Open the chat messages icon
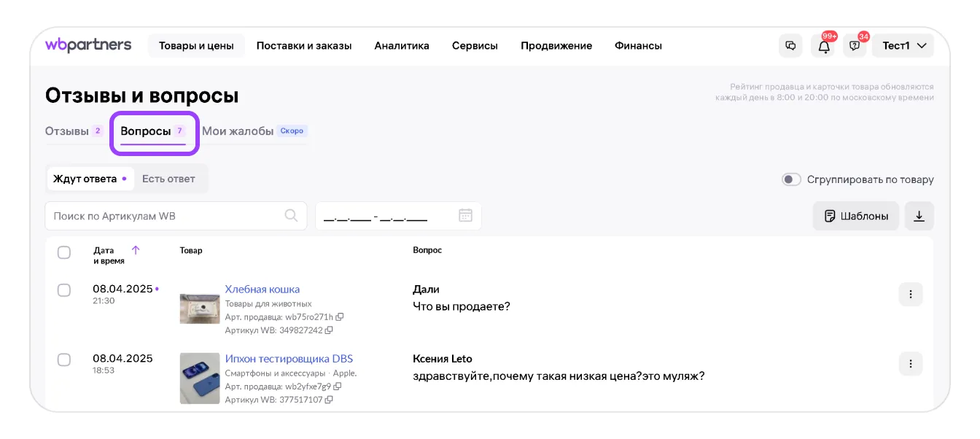Image resolution: width=980 pixels, height=439 pixels. [790, 45]
